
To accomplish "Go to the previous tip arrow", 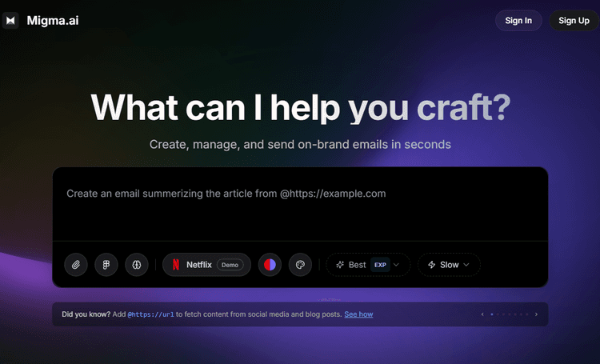I will 482,314.
